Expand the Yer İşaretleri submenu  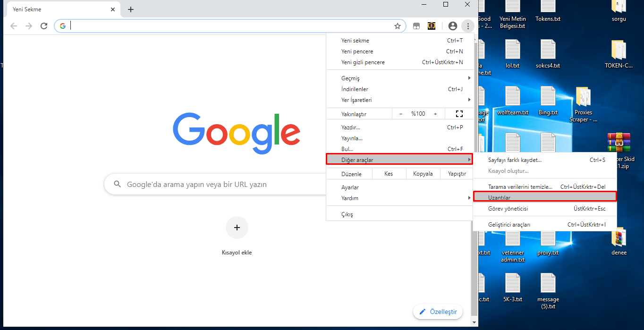coord(399,100)
